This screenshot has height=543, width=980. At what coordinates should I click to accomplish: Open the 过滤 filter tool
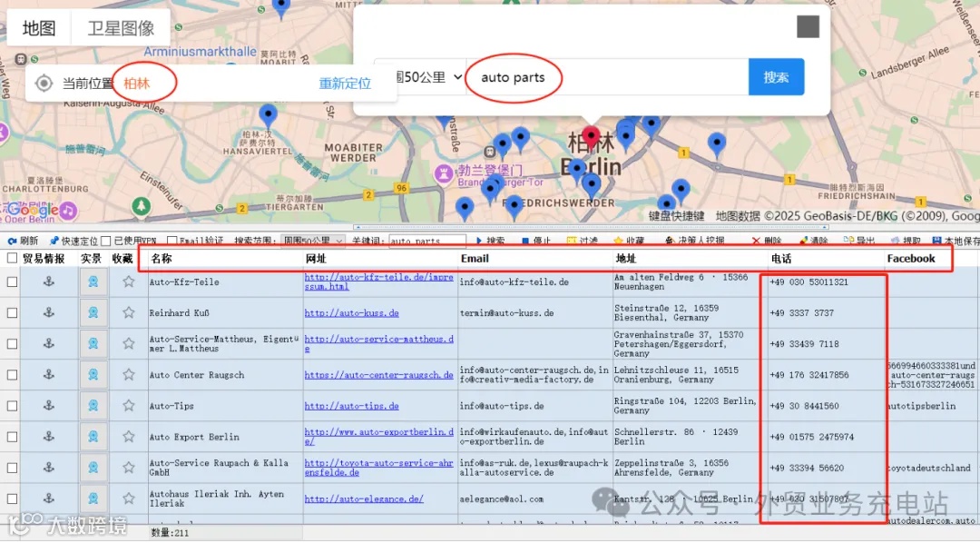[x=572, y=241]
